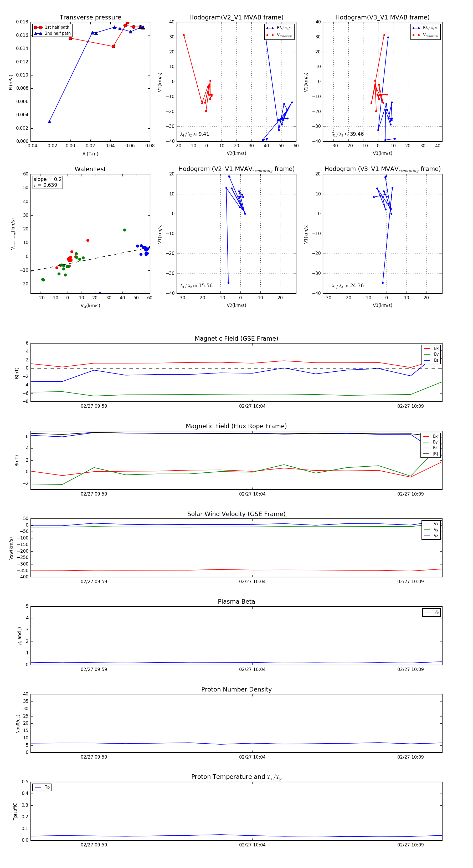473x868 pixels.
Task: Click 'Hodogram (V3_V1 MVAV remaining frame)' title
Action: click(382, 169)
